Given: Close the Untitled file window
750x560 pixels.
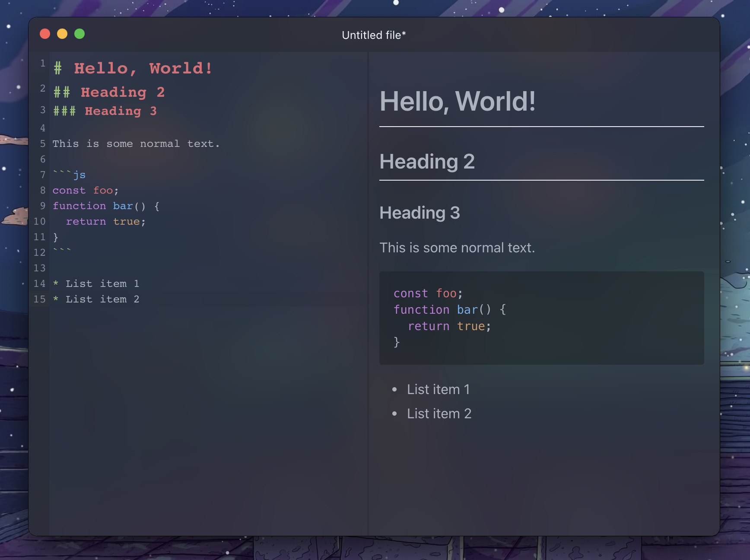Looking at the screenshot, I should 45,34.
